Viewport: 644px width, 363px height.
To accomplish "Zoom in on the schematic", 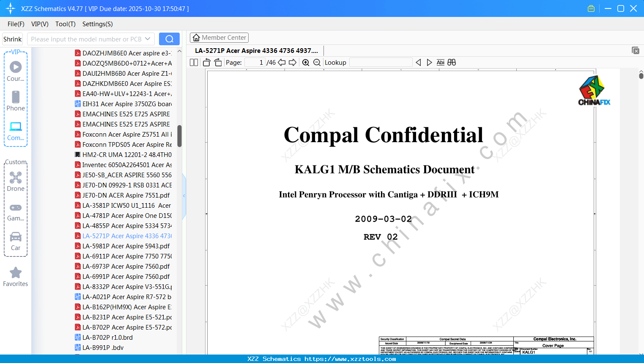I will pos(306,63).
